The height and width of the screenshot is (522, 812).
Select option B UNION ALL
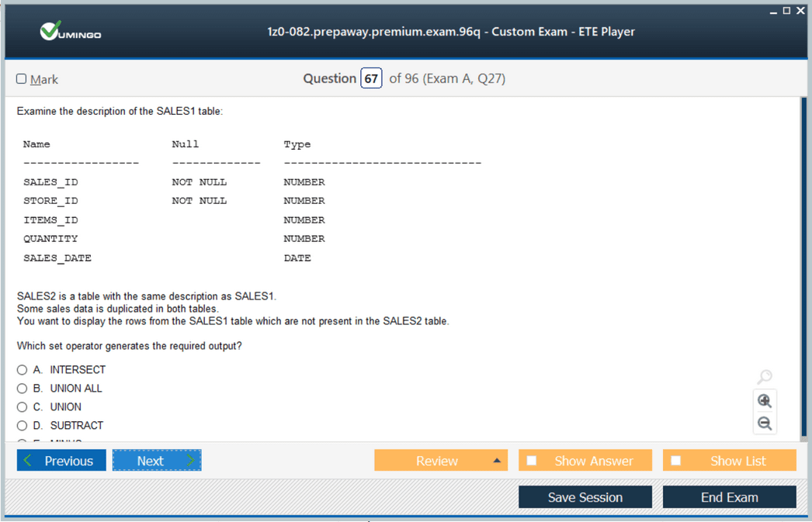(x=22, y=389)
